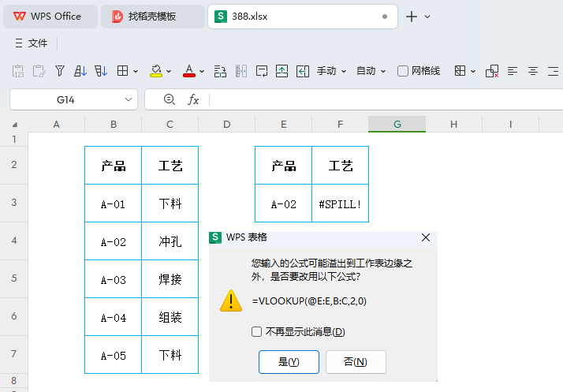Sort descending with the second sort icon
The width and height of the screenshot is (563, 392).
pyautogui.click(x=101, y=71)
